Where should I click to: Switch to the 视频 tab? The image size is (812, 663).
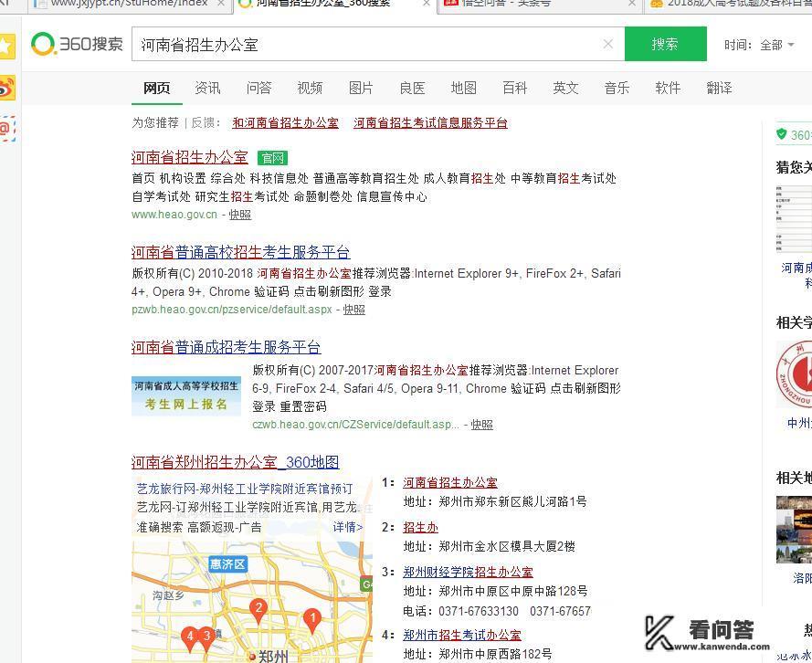click(x=310, y=88)
